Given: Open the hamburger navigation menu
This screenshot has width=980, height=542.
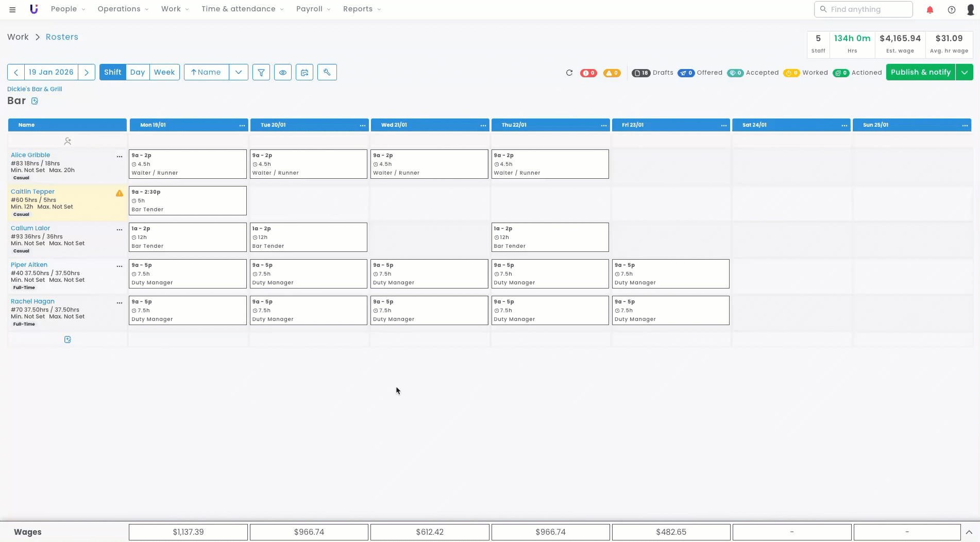Looking at the screenshot, I should (12, 9).
